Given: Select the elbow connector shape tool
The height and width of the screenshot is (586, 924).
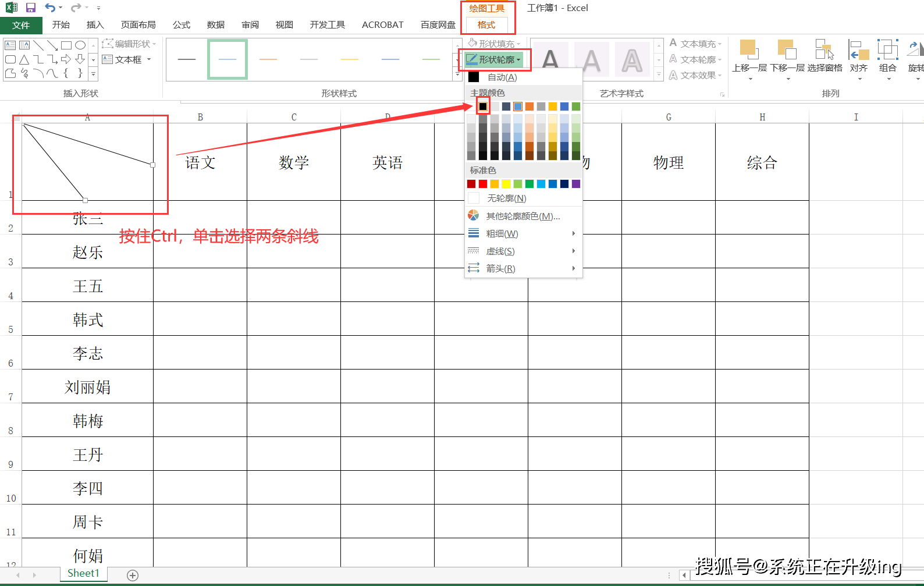Looking at the screenshot, I should tap(38, 59).
